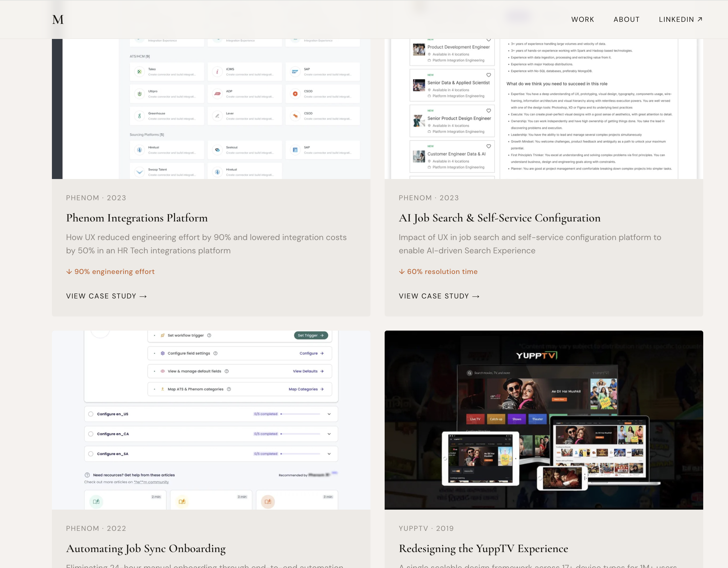Open the LINKEDIN external link
Screen dimensions: 728x568
coord(680,20)
